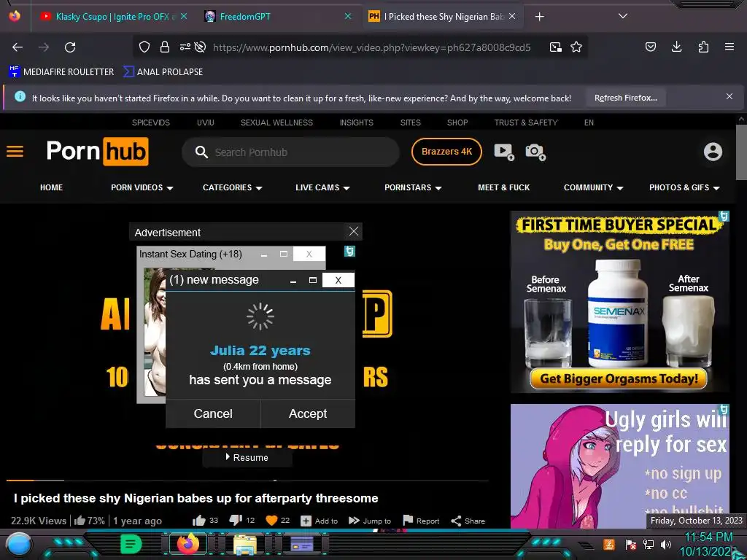Open the site's hamburger side menu
The image size is (747, 560).
(x=15, y=152)
